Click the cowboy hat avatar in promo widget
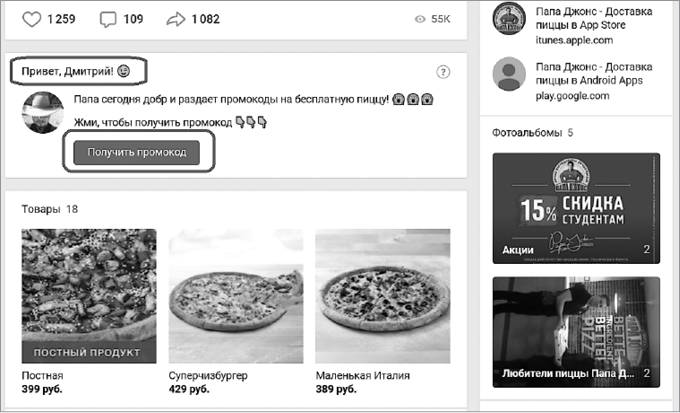The height and width of the screenshot is (413, 680). pyautogui.click(x=43, y=112)
